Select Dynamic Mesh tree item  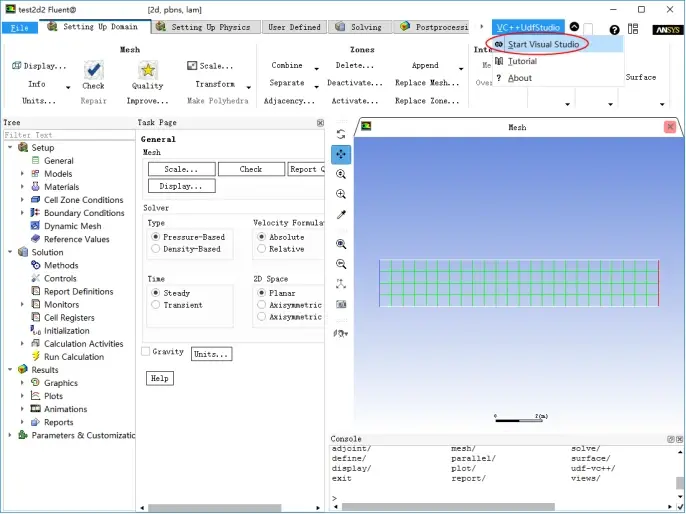(x=72, y=226)
